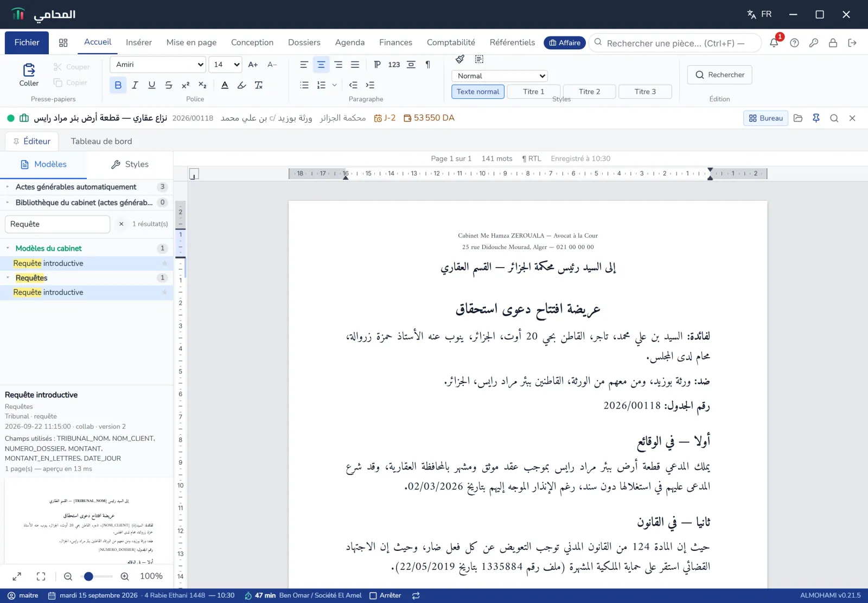This screenshot has width=868, height=603.
Task: Open numbered list options arrow
Action: tap(334, 85)
